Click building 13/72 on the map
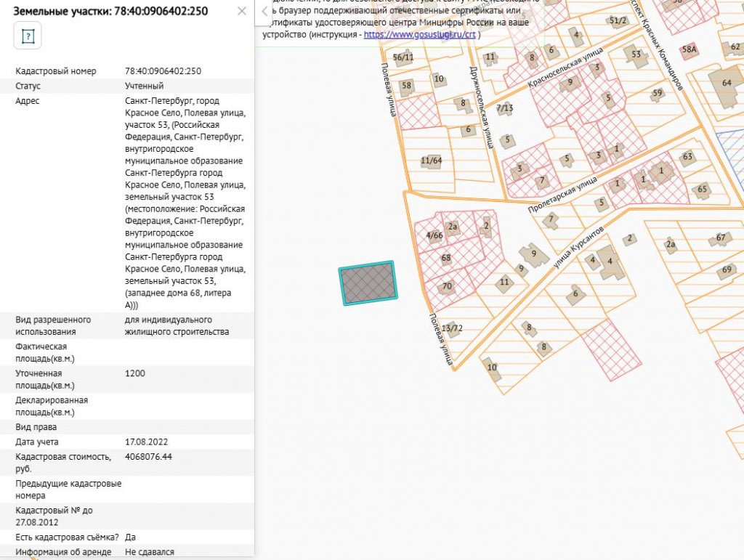The height and width of the screenshot is (560, 744). click(452, 328)
